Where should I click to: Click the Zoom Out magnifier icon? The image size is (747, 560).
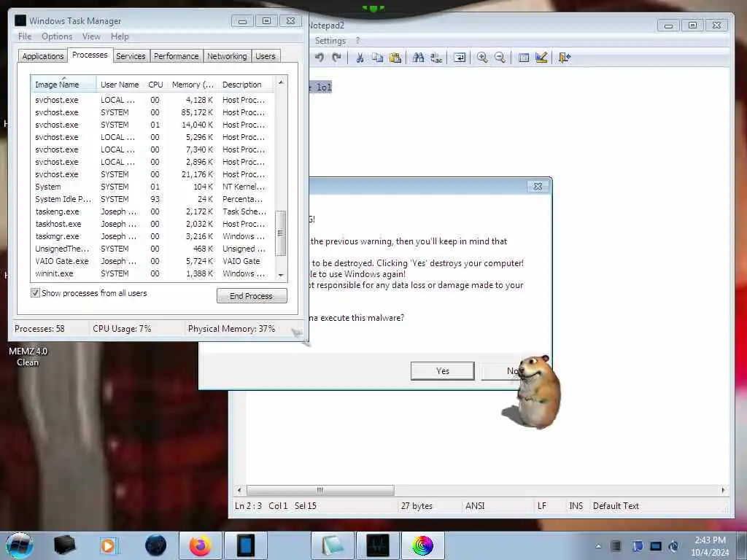[500, 58]
